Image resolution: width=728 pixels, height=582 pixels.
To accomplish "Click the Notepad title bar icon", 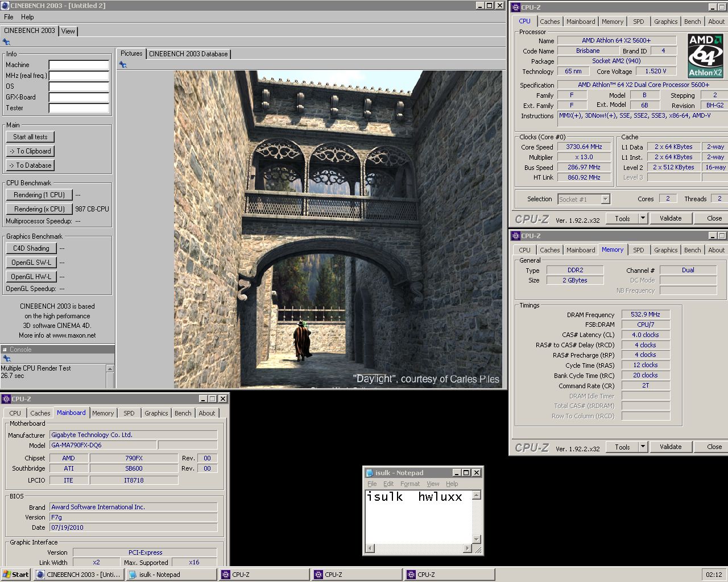I will tap(370, 473).
